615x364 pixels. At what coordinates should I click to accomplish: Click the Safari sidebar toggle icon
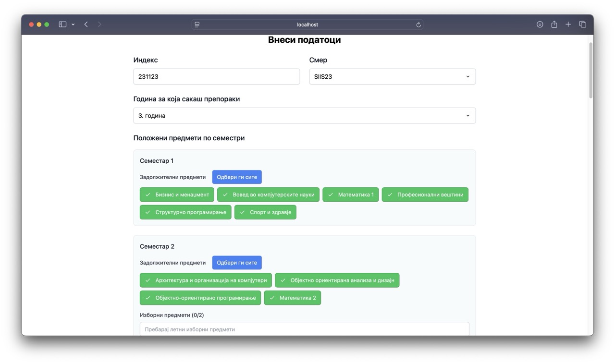point(62,24)
